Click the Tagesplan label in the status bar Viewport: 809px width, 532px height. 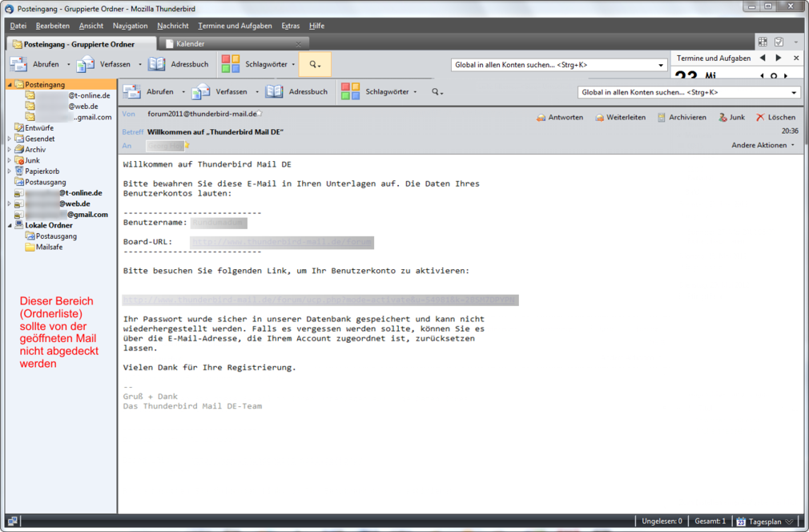coord(765,522)
